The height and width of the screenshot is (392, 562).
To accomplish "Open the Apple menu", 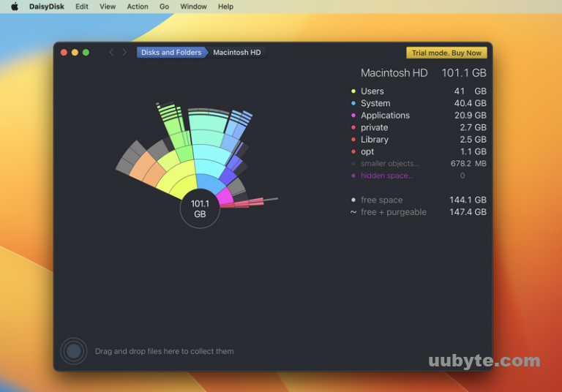I will point(15,7).
